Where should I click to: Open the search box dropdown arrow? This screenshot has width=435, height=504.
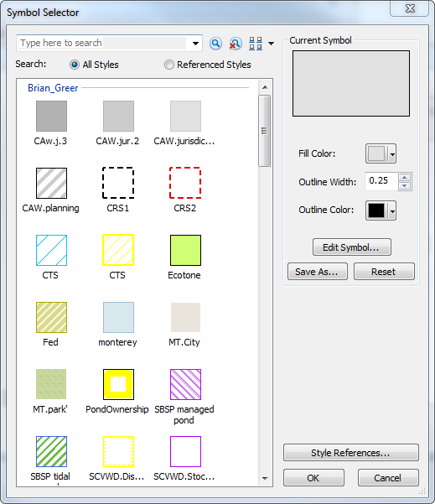coord(195,44)
